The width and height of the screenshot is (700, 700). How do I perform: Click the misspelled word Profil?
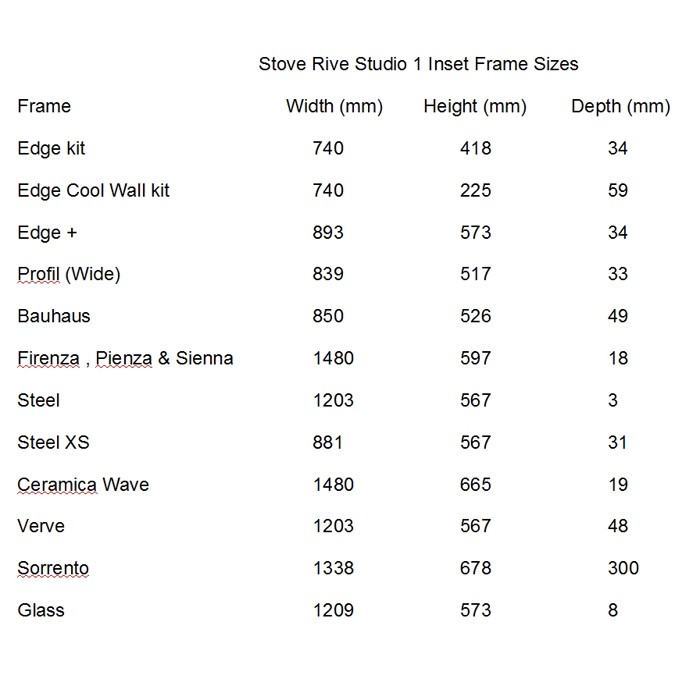tap(38, 274)
